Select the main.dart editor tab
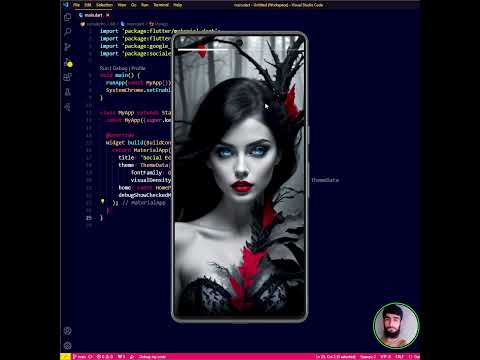Screen dimensions: 480x360 coord(93,15)
